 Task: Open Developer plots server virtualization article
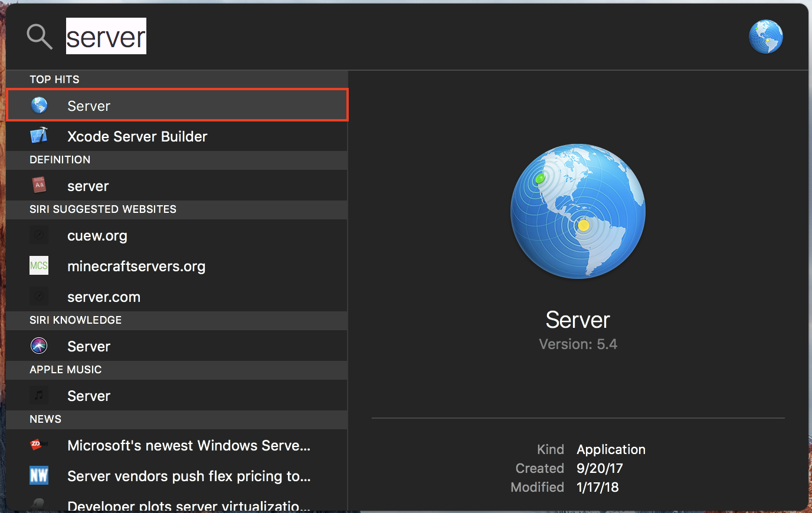189,505
